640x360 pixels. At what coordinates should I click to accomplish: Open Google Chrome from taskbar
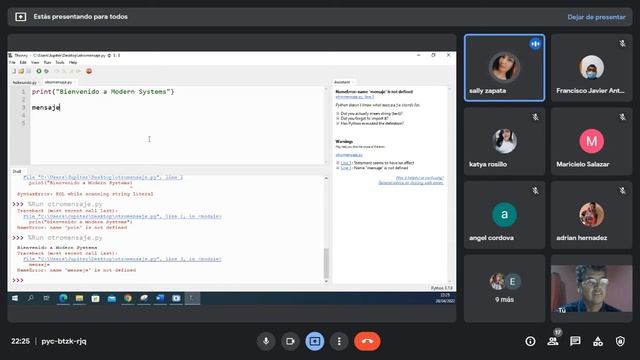[x=128, y=298]
